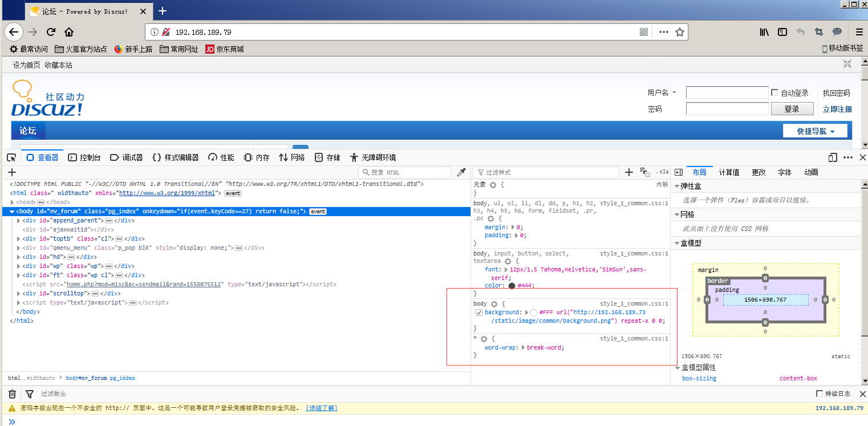The height and width of the screenshot is (426, 868).
Task: Click the 设为首页 link
Action: point(27,65)
